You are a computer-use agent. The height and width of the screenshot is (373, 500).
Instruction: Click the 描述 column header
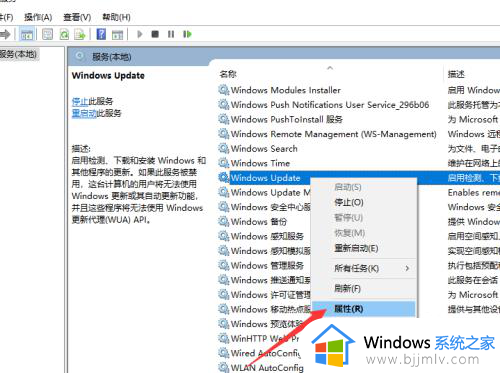[x=456, y=74]
